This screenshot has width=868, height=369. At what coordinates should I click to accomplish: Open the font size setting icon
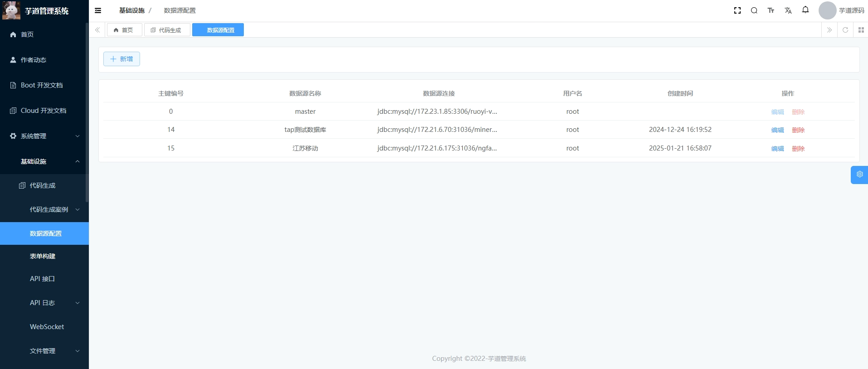(x=771, y=10)
